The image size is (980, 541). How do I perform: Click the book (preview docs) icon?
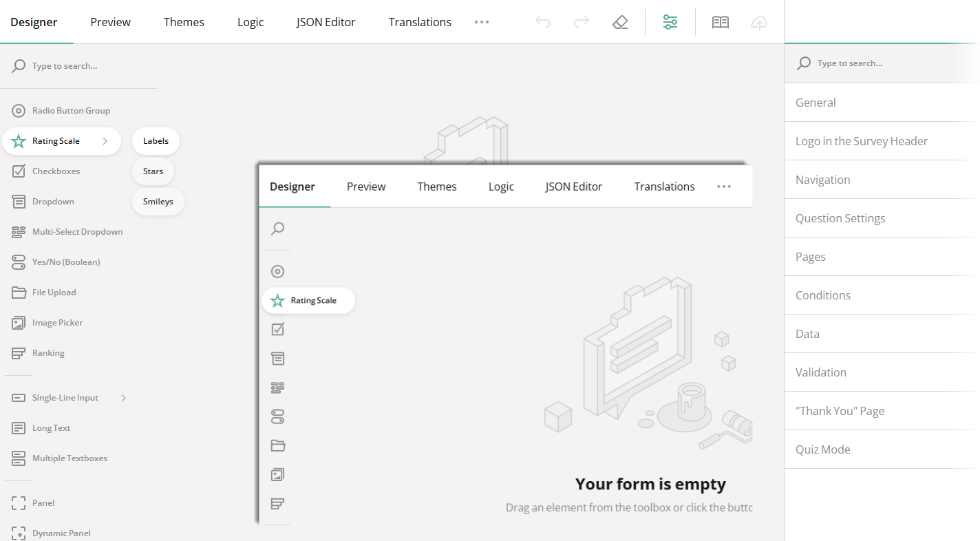720,21
